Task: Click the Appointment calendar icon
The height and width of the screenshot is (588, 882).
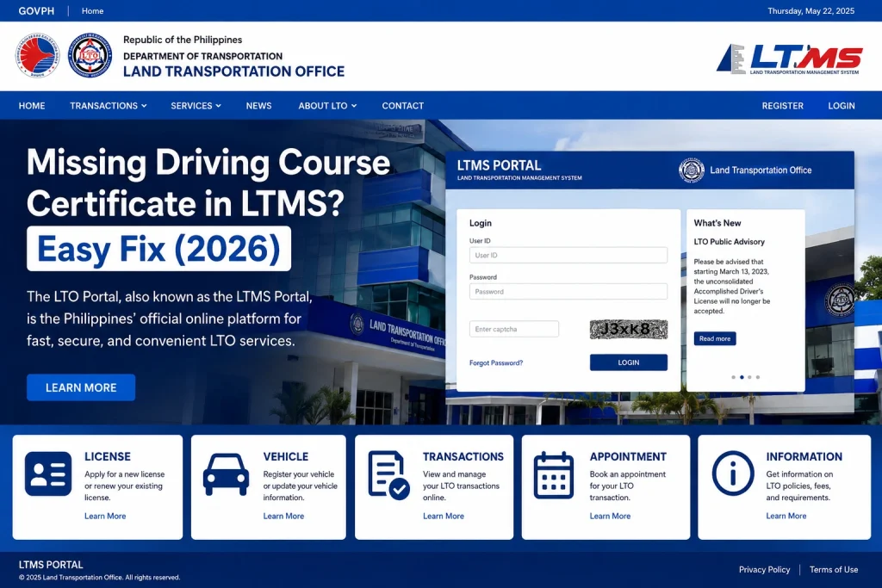Action: (554, 475)
